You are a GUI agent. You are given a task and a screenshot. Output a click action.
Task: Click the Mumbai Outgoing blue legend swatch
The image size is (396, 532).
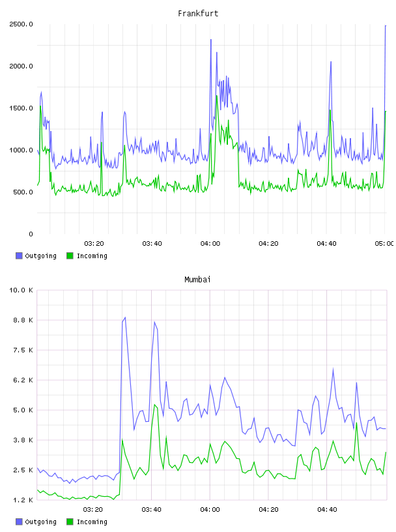click(x=19, y=522)
